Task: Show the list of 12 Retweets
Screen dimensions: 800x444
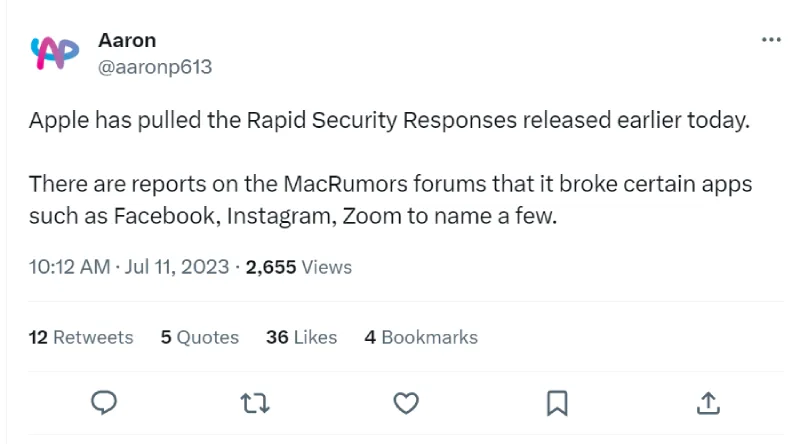Action: [x=81, y=337]
